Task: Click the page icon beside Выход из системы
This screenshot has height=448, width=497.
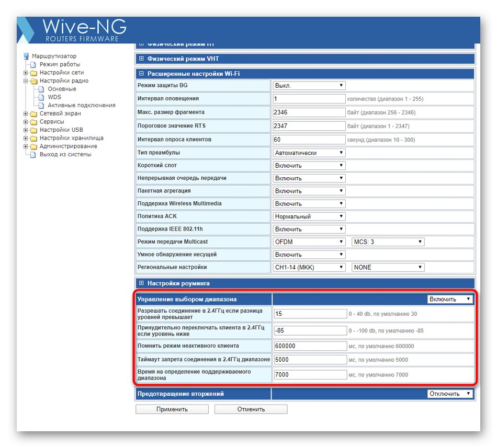Action: coord(33,155)
